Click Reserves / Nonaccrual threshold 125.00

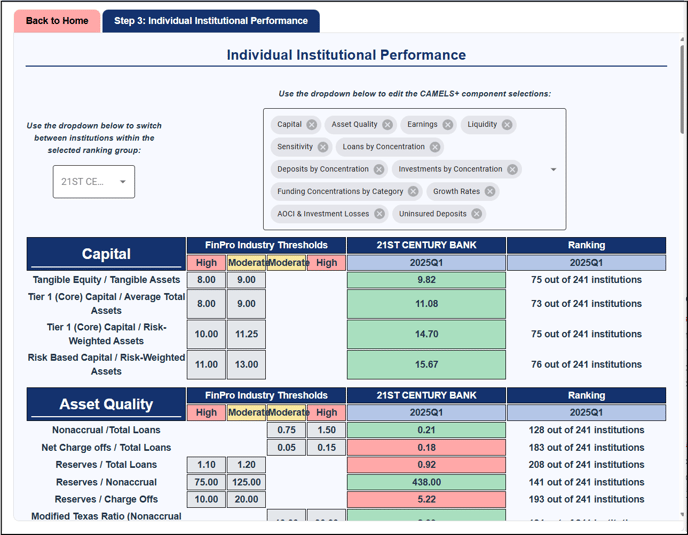(247, 482)
